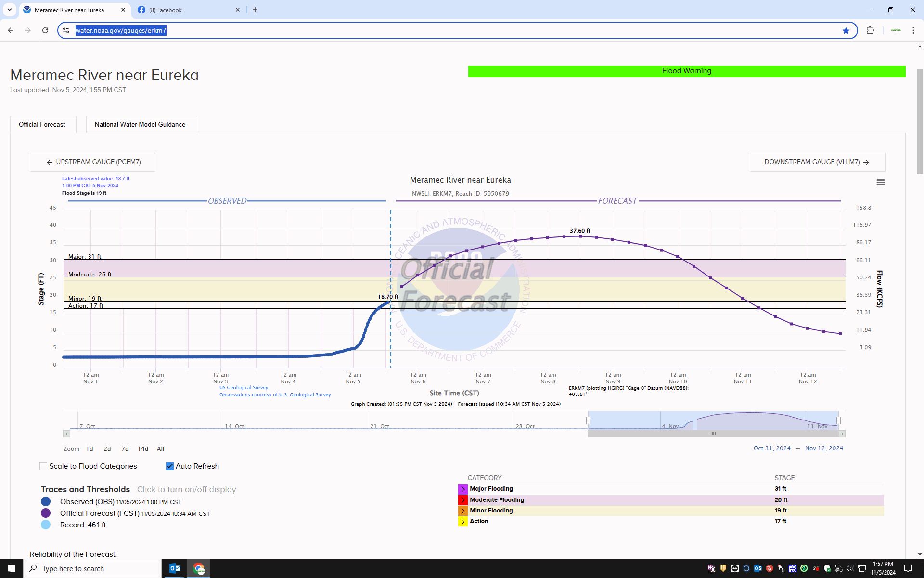Open Windows Security shield tray icon

click(x=827, y=568)
